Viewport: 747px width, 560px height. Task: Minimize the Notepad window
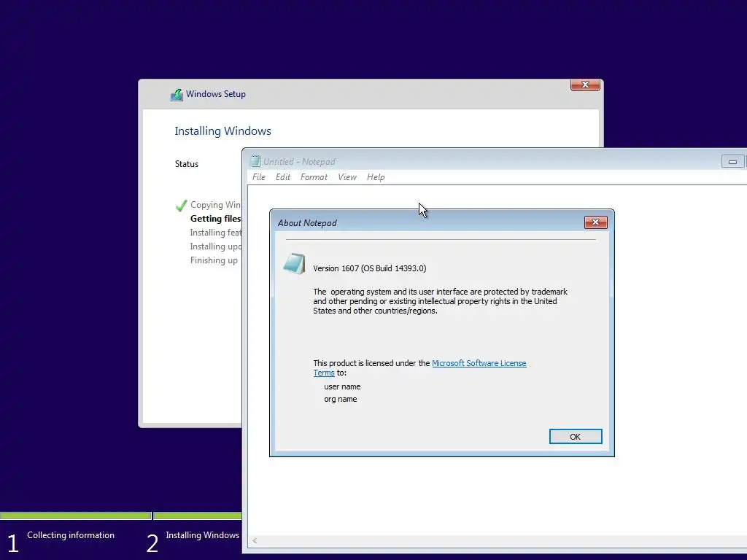(732, 162)
